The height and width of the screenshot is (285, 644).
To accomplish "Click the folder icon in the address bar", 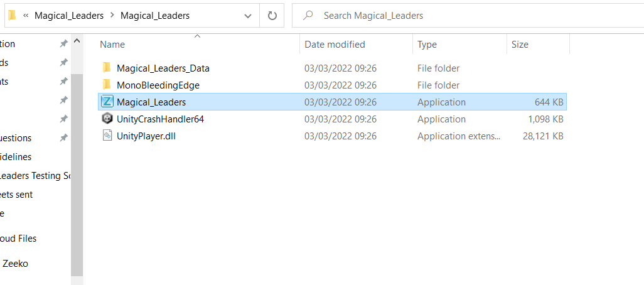I will [12, 15].
